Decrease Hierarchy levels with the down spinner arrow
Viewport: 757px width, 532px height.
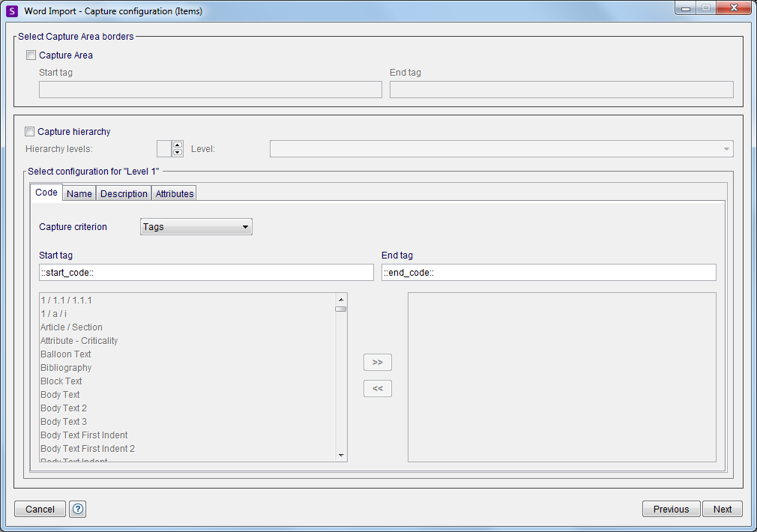(x=177, y=151)
